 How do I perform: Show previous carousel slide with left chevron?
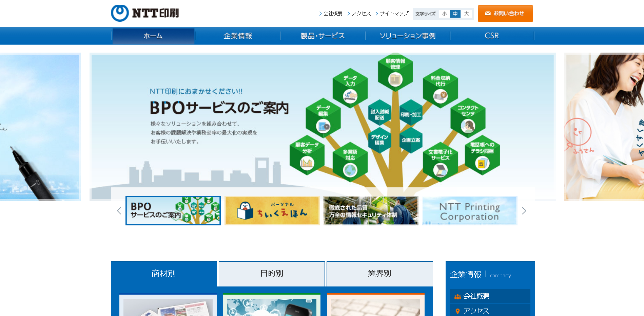coord(119,211)
